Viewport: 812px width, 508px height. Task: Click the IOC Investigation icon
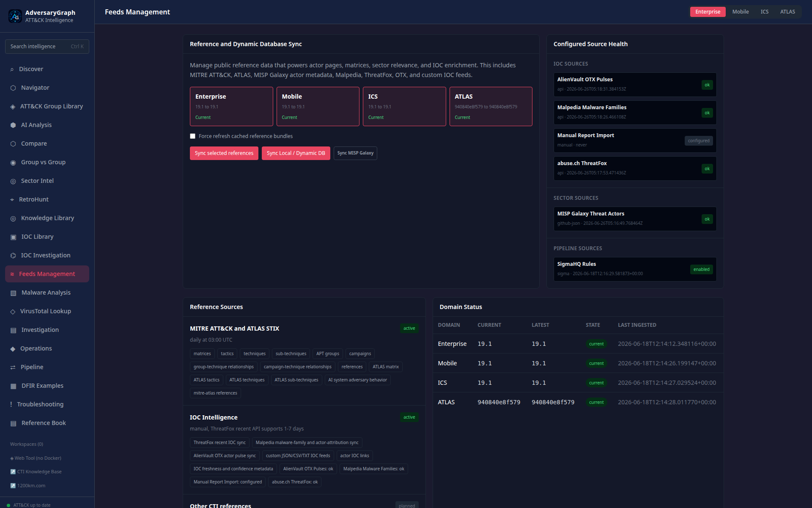(13, 256)
